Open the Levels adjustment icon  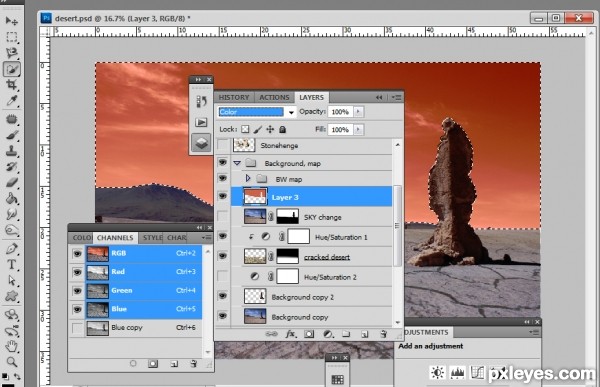click(x=458, y=372)
